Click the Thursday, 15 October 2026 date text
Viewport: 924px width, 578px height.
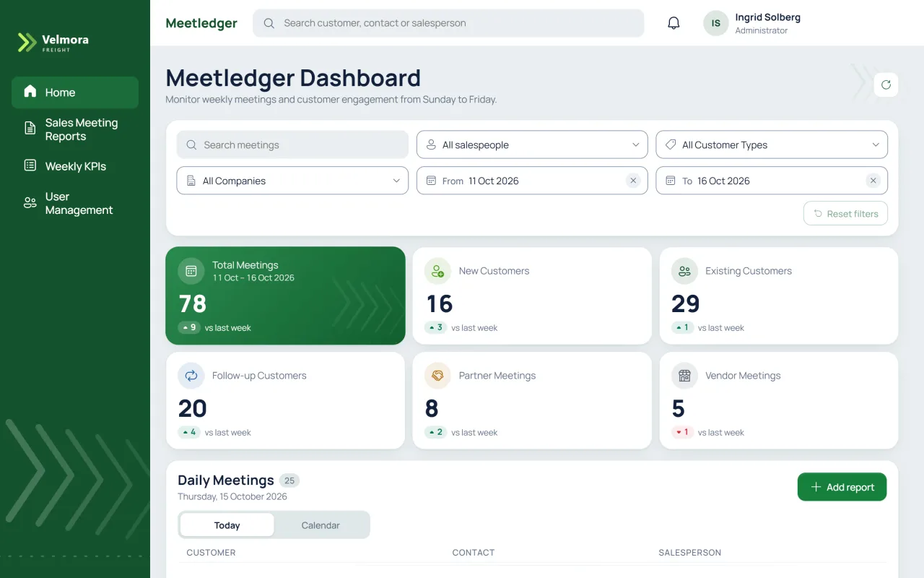232,496
